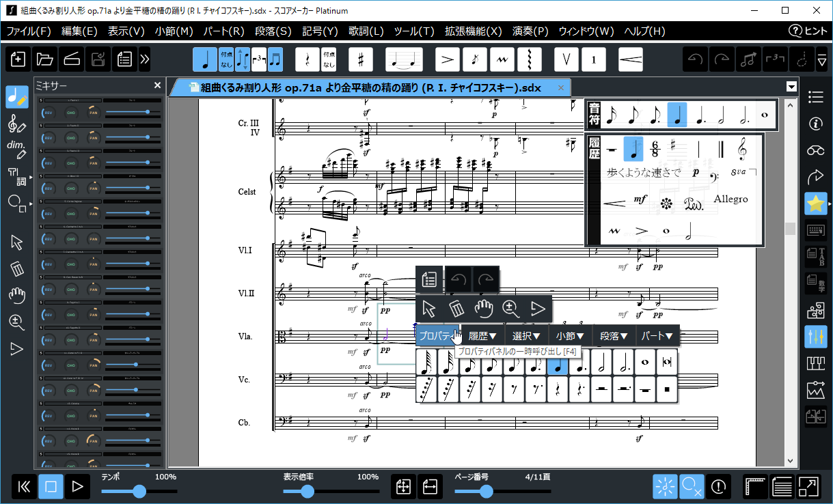Toggle the dotted note option in the top toolbar
833x504 pixels.
pyautogui.click(x=226, y=59)
